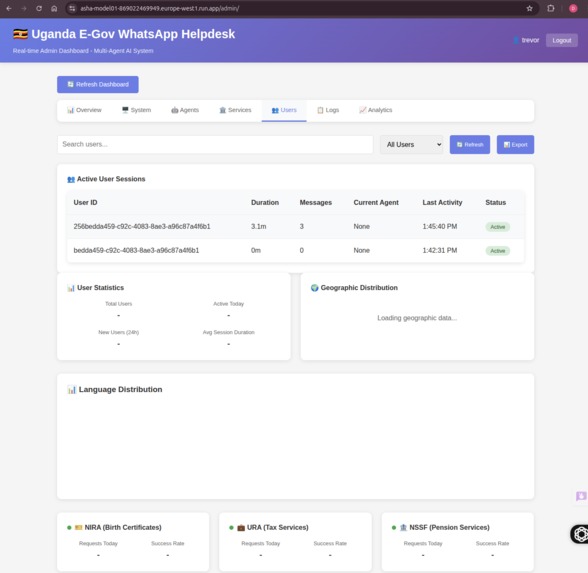Click the Avg Session Duration label
The height and width of the screenshot is (573, 588).
click(x=228, y=332)
